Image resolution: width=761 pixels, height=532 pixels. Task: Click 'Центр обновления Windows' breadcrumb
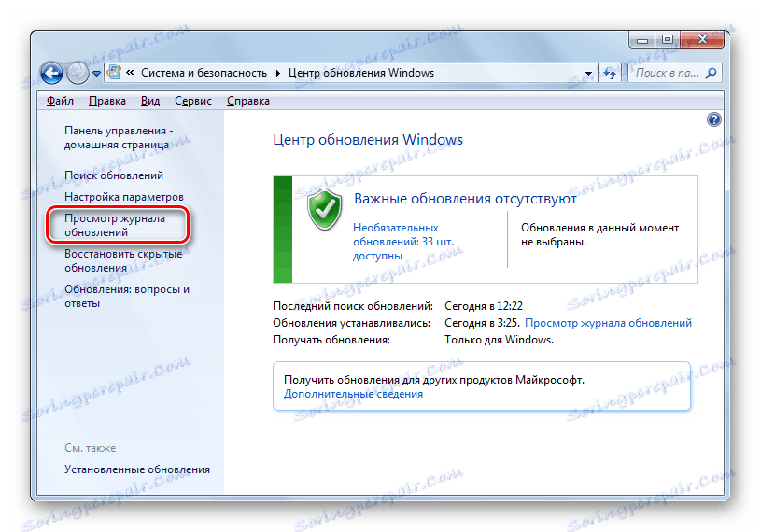[361, 73]
